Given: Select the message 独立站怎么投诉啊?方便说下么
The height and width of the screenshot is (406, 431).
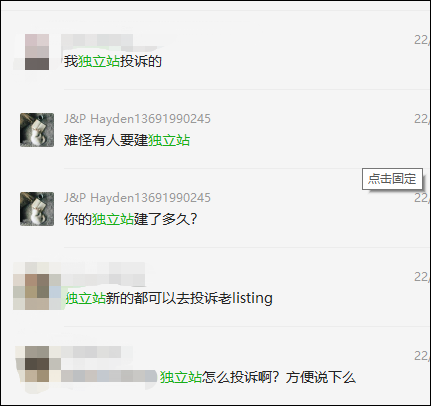Looking at the screenshot, I should [258, 377].
